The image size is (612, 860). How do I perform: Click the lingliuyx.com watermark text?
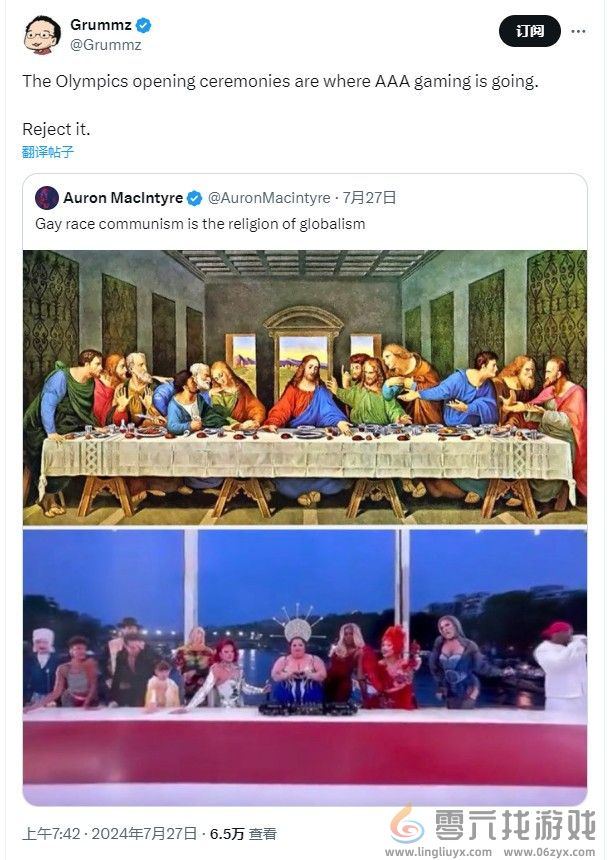coord(438,851)
